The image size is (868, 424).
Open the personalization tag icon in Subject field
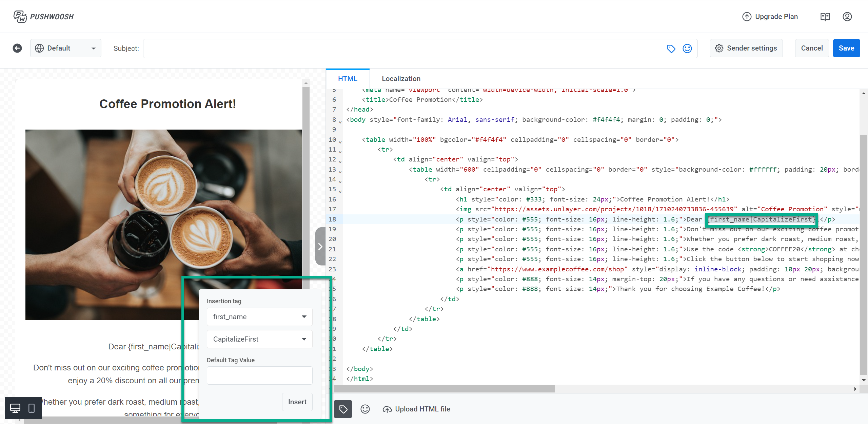point(671,49)
